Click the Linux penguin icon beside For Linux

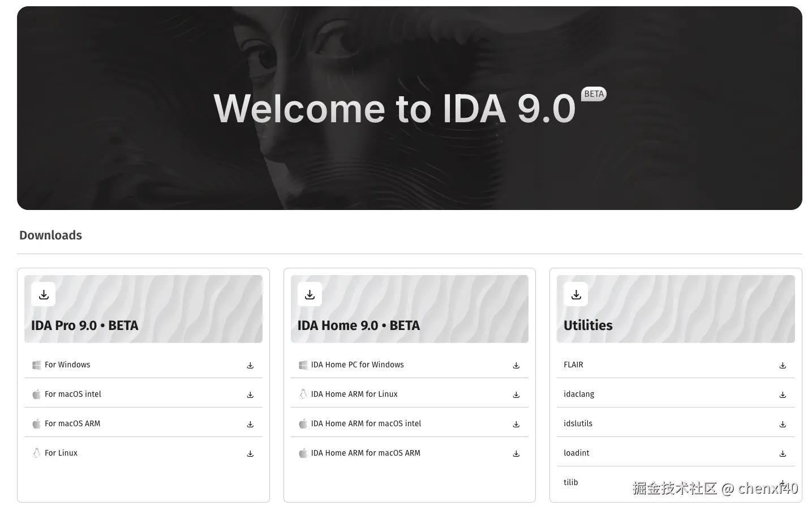pos(37,453)
